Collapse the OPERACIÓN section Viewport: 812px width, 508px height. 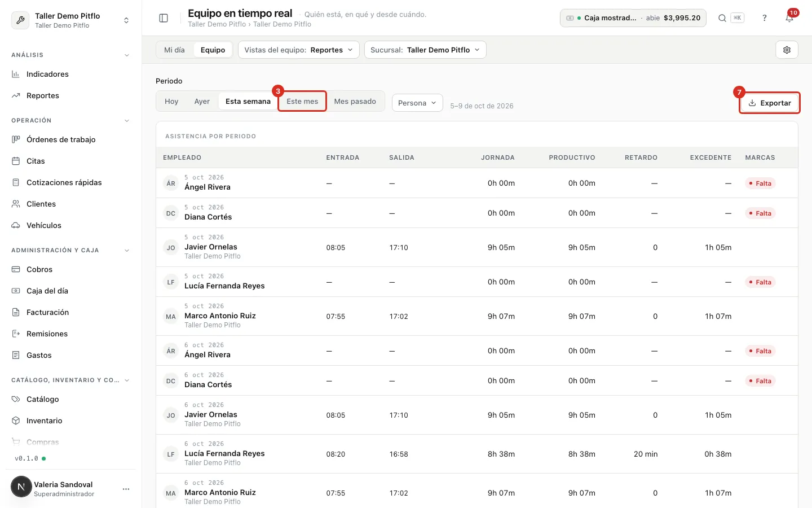pos(126,121)
